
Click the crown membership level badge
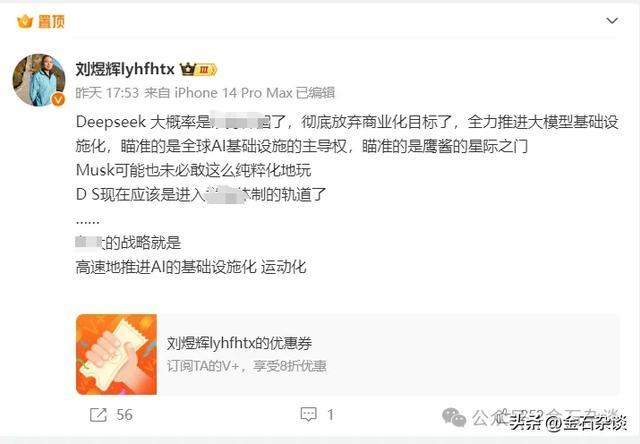tap(198, 69)
